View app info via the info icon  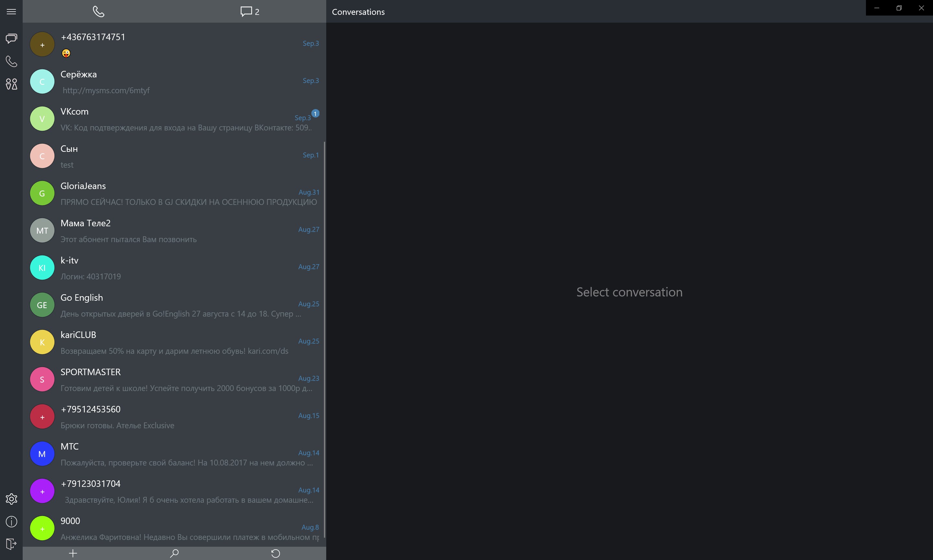(11, 521)
